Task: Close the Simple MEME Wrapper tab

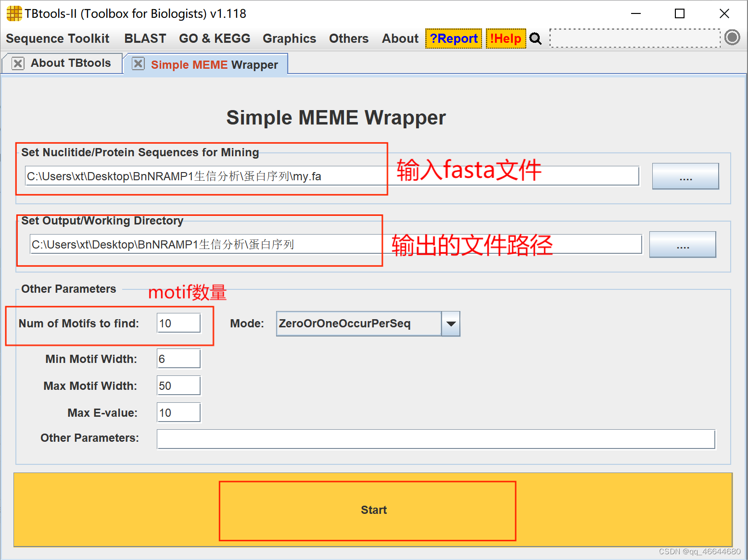Action: [x=138, y=63]
